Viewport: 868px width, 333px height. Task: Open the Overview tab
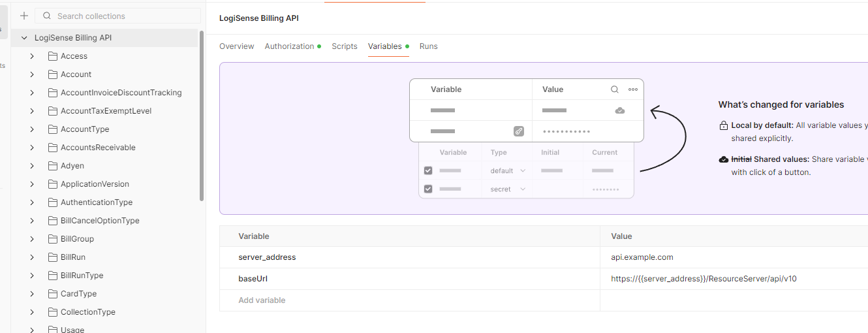coord(237,46)
